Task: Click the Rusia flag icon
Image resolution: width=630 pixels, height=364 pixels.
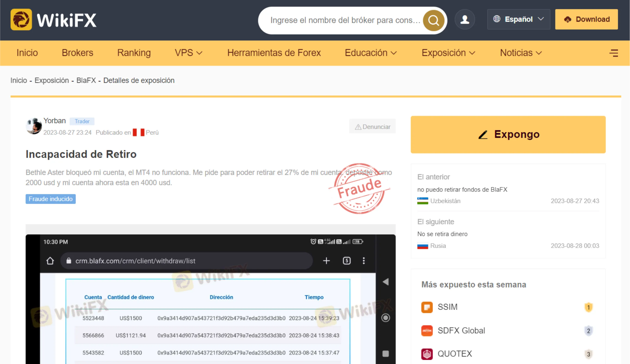Action: coord(423,246)
